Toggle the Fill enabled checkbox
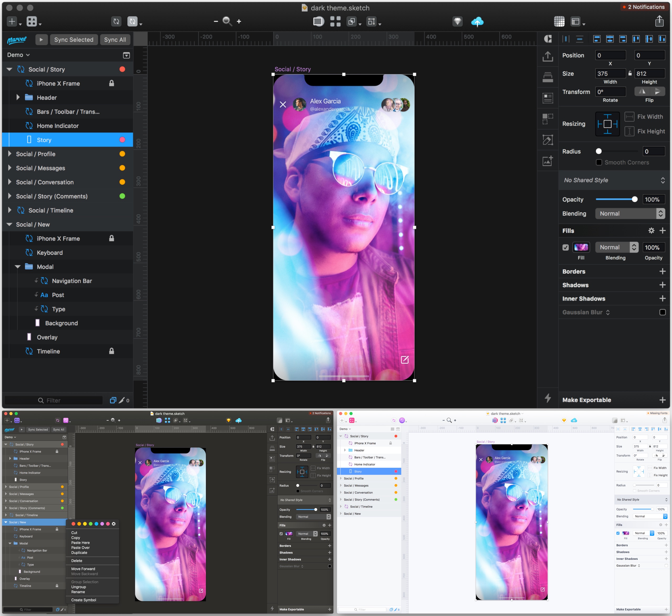672x616 pixels. 565,247
